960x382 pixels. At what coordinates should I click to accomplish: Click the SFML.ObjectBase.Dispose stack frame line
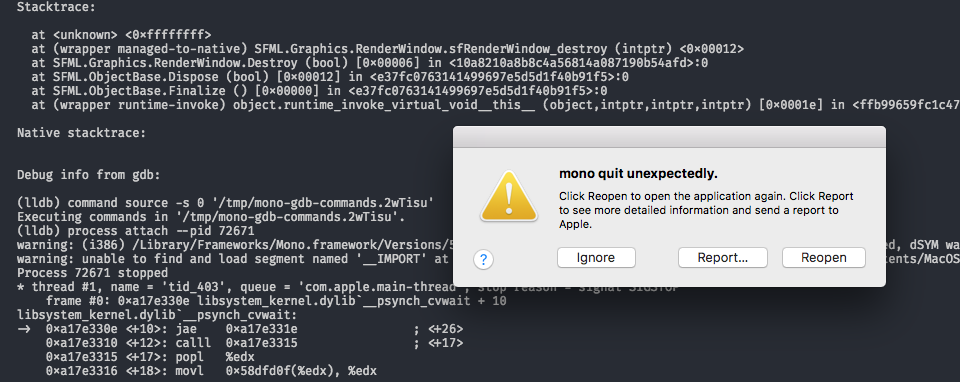(331, 77)
